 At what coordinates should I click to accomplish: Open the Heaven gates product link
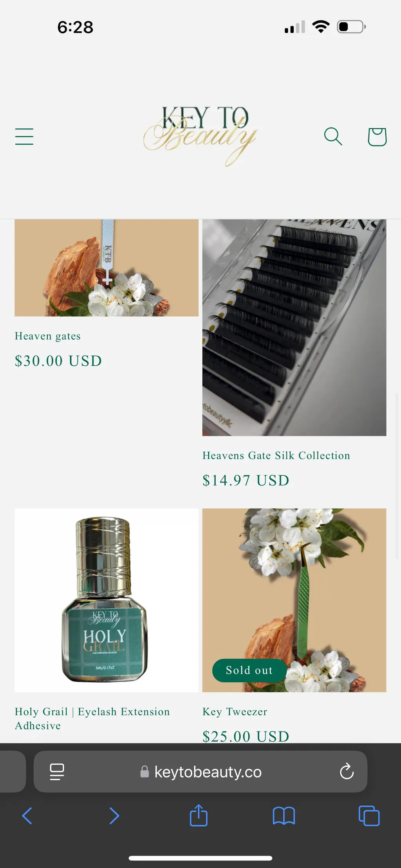(x=48, y=336)
